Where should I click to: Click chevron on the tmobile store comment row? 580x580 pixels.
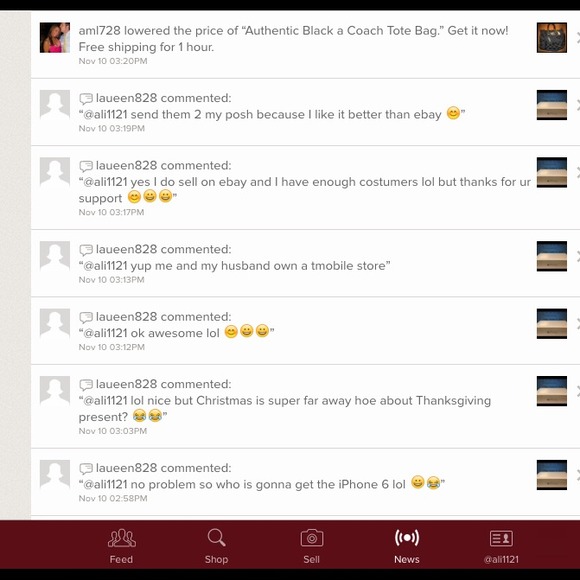[577, 256]
